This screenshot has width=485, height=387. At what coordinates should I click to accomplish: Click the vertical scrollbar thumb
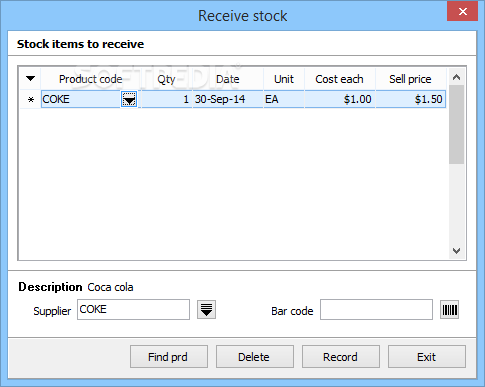(x=456, y=124)
